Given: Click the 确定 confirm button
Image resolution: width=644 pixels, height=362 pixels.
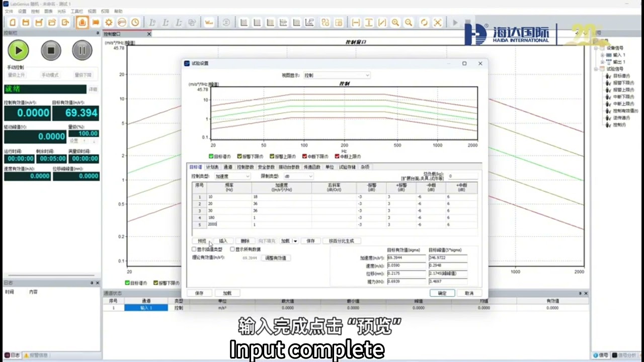Looking at the screenshot, I should [442, 293].
